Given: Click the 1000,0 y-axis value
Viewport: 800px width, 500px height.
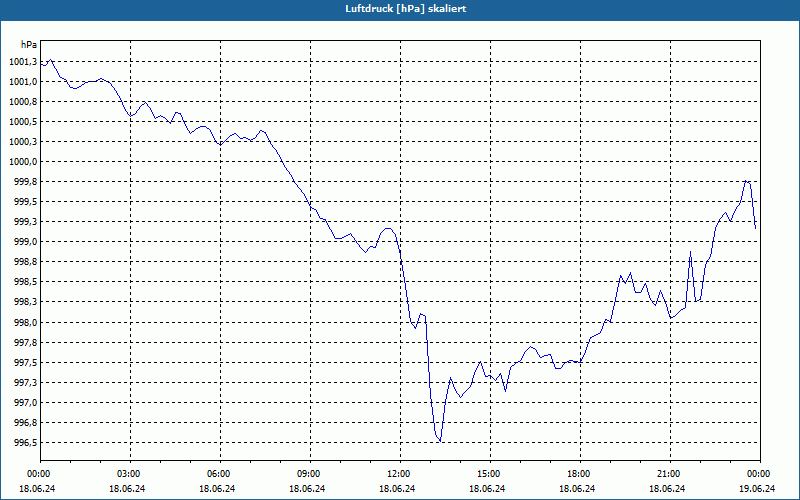Looking at the screenshot, I should click(23, 162).
